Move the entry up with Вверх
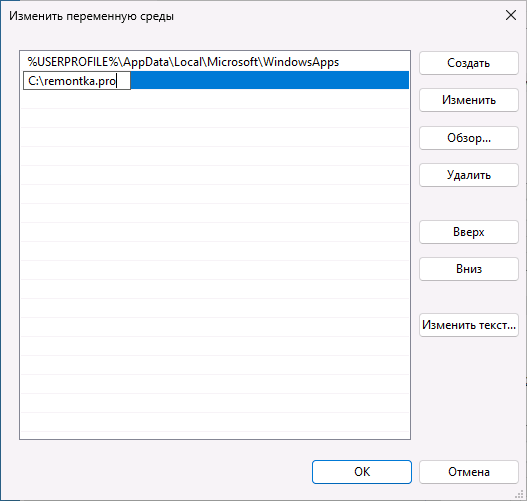The height and width of the screenshot is (501, 527). (469, 232)
